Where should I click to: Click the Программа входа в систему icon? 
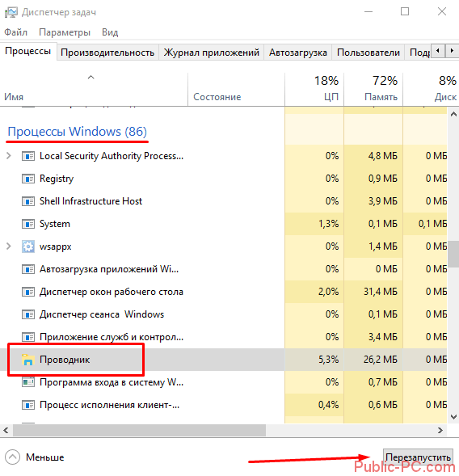[x=28, y=382]
